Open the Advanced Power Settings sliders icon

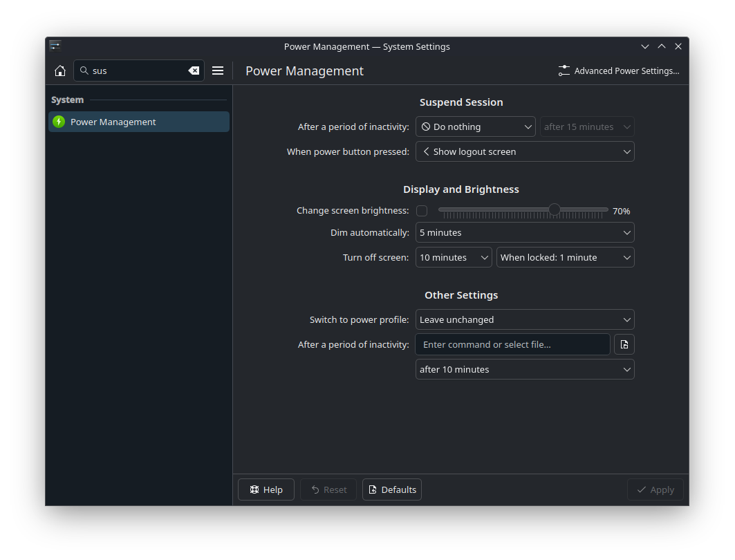(564, 71)
